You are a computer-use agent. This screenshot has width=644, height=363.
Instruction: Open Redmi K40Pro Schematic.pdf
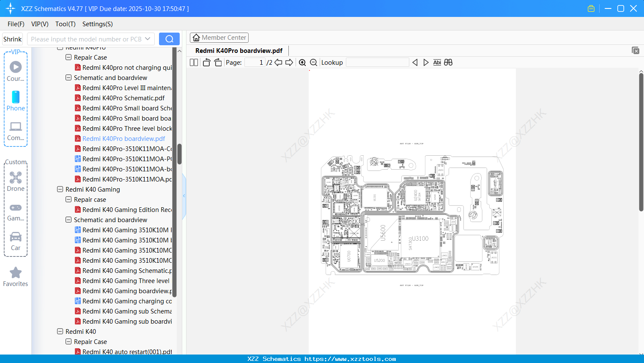[x=120, y=98]
